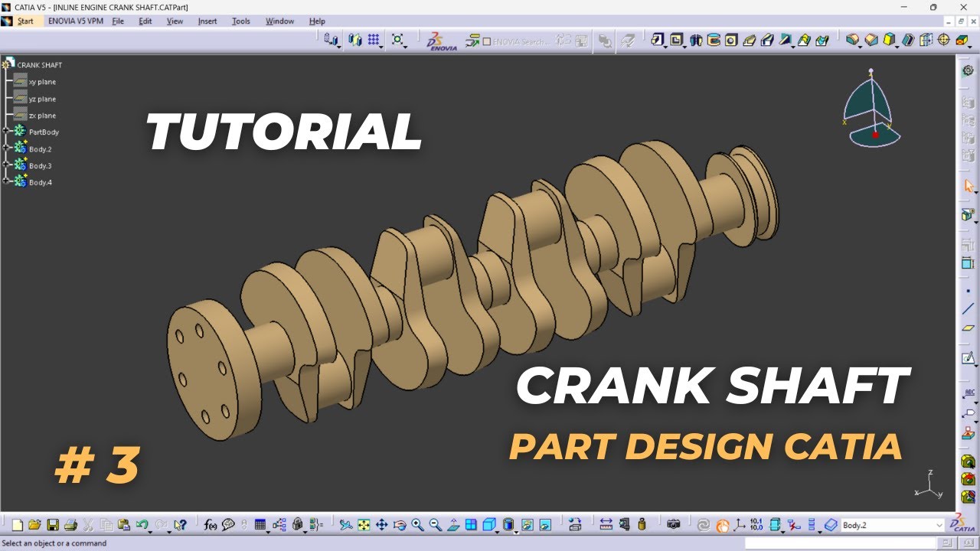980x551 pixels.
Task: Click the ENOVIA logo icon in the toolbar
Action: point(442,41)
